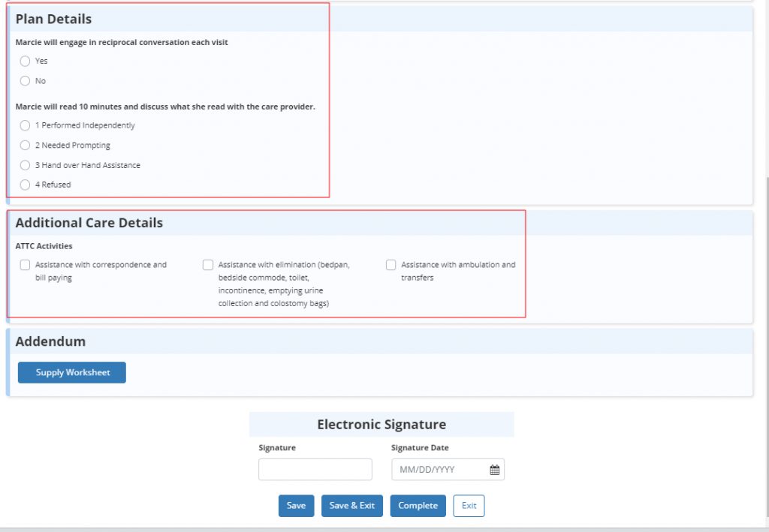
Task: Click the Addendum section header
Action: pyautogui.click(x=51, y=341)
